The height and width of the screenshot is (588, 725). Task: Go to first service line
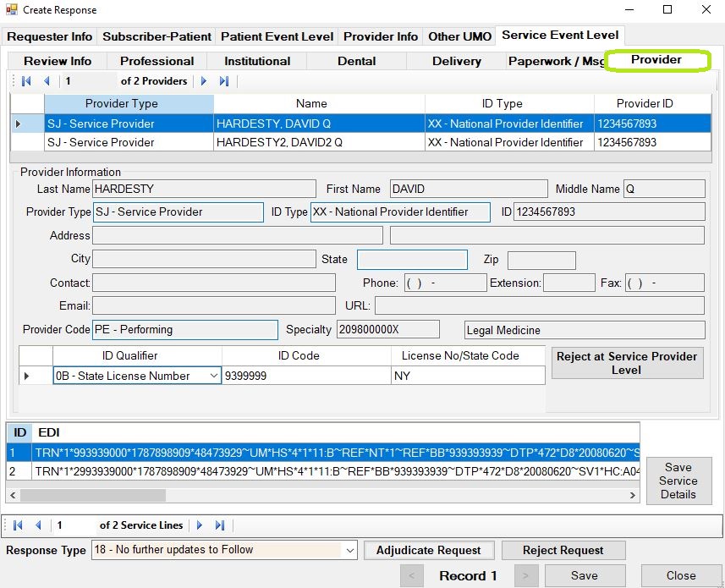[18, 525]
